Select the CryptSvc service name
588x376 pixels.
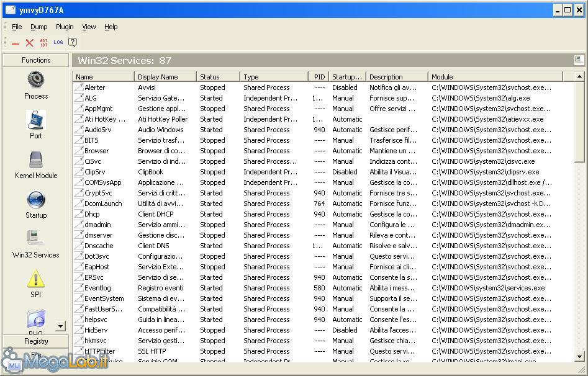[98, 193]
